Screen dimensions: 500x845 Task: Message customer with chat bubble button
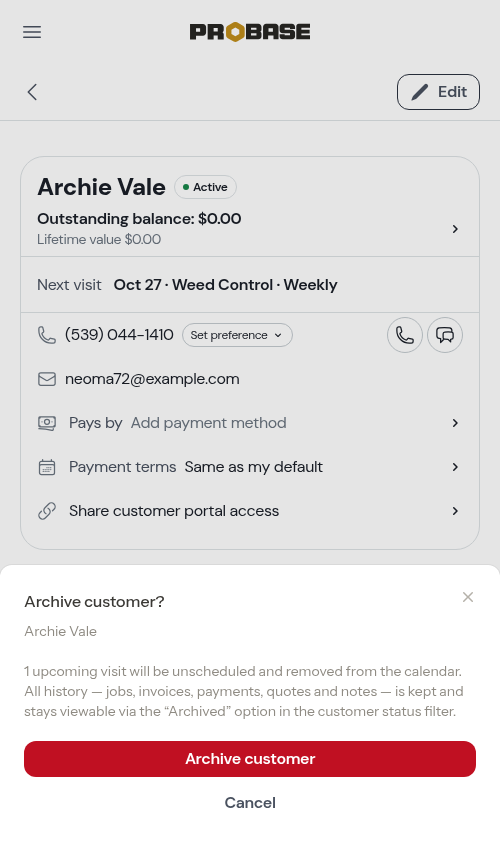[x=445, y=335]
